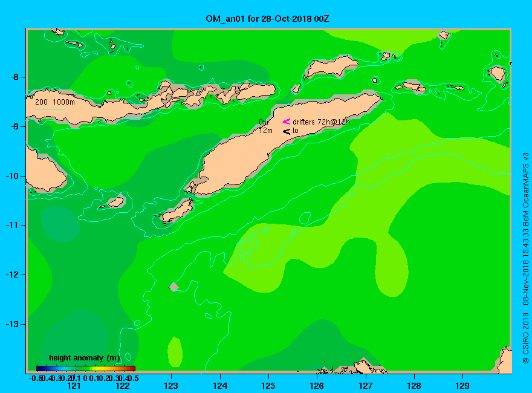The width and height of the screenshot is (532, 393).
Task: Click the '12m' depth label
Action: coord(265,131)
